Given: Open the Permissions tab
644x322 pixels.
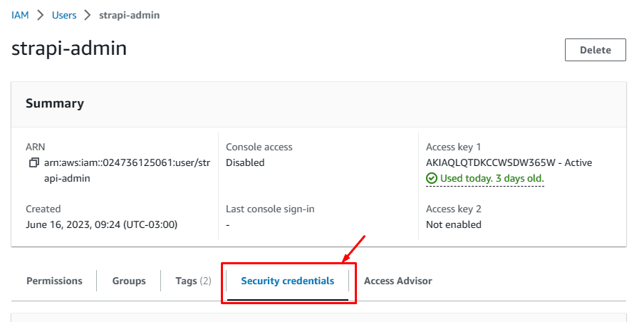Looking at the screenshot, I should [54, 281].
